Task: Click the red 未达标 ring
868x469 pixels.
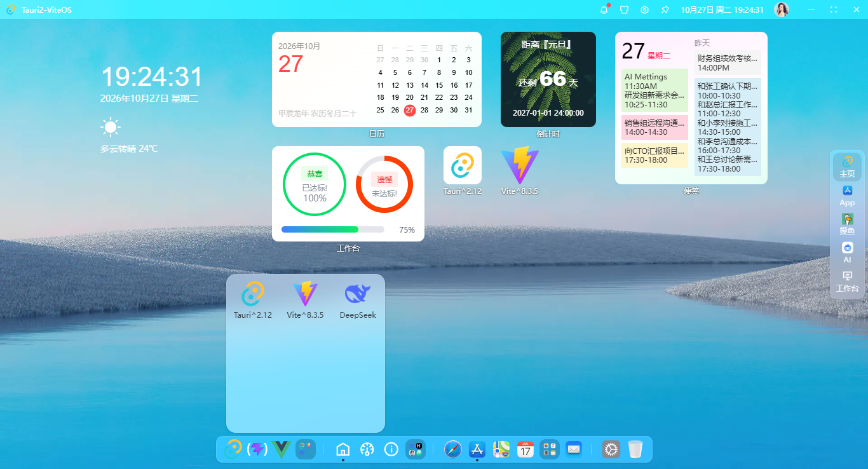Action: (x=384, y=184)
